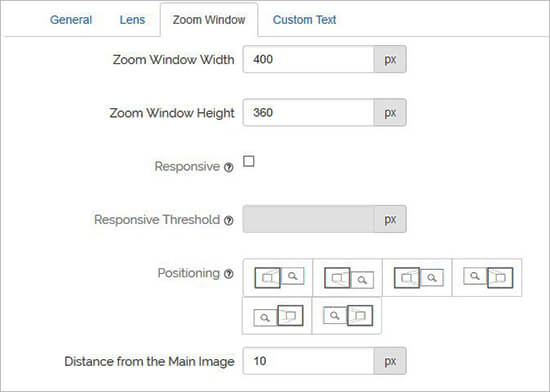The height and width of the screenshot is (392, 550).
Task: Focus the Responsive Threshold input box
Action: [309, 219]
